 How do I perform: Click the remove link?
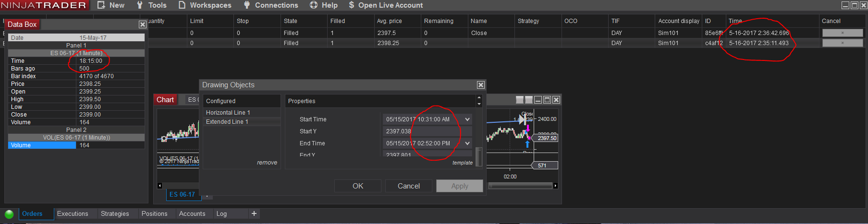tap(267, 163)
